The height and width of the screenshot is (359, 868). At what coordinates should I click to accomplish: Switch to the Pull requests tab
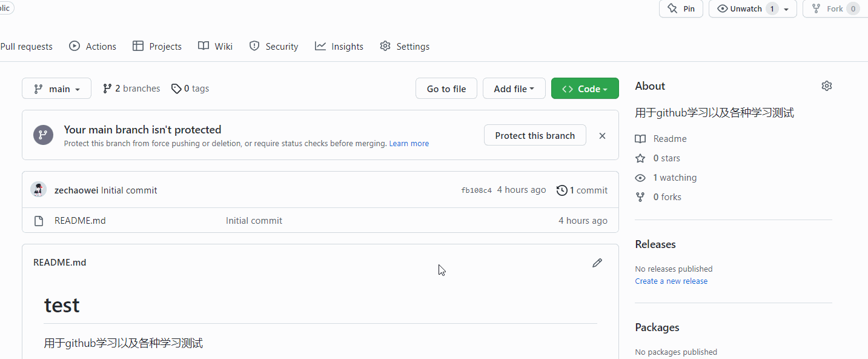(25, 46)
